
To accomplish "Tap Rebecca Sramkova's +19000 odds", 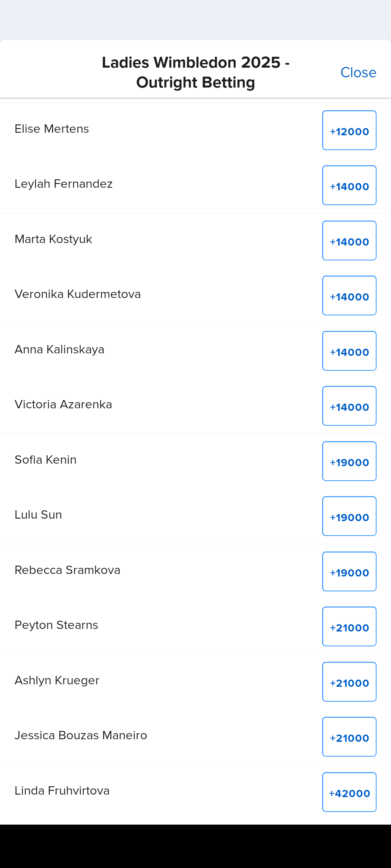I will 349,572.
